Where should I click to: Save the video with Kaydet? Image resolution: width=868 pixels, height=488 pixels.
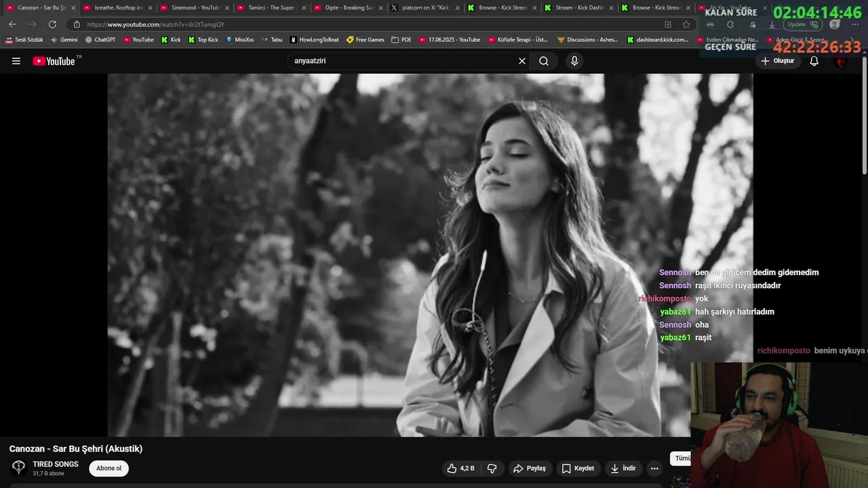point(578,468)
